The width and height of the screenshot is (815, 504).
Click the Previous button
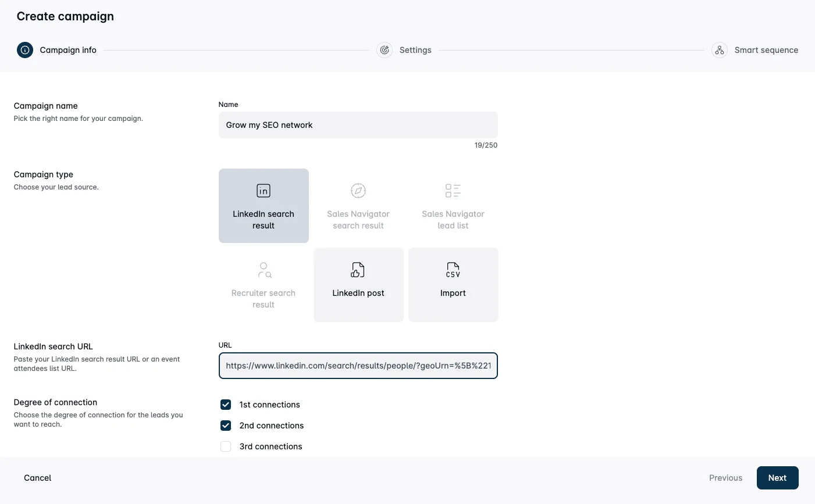point(725,478)
